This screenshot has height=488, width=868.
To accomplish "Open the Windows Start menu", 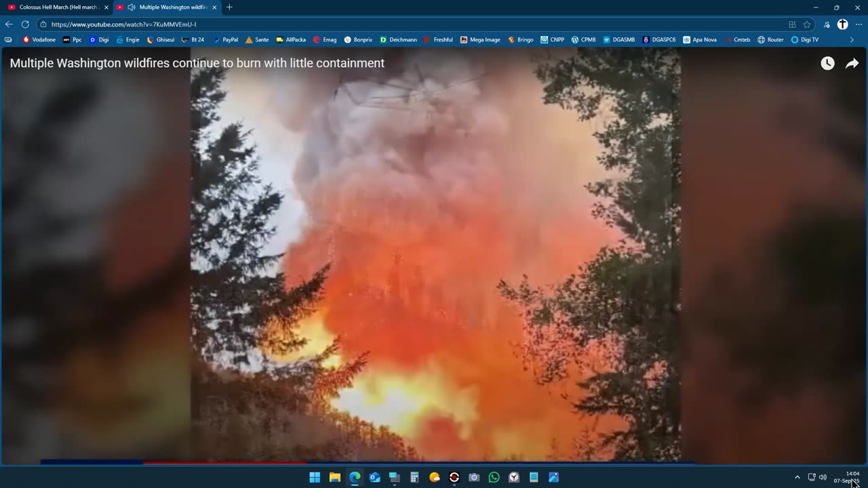I will click(x=315, y=477).
